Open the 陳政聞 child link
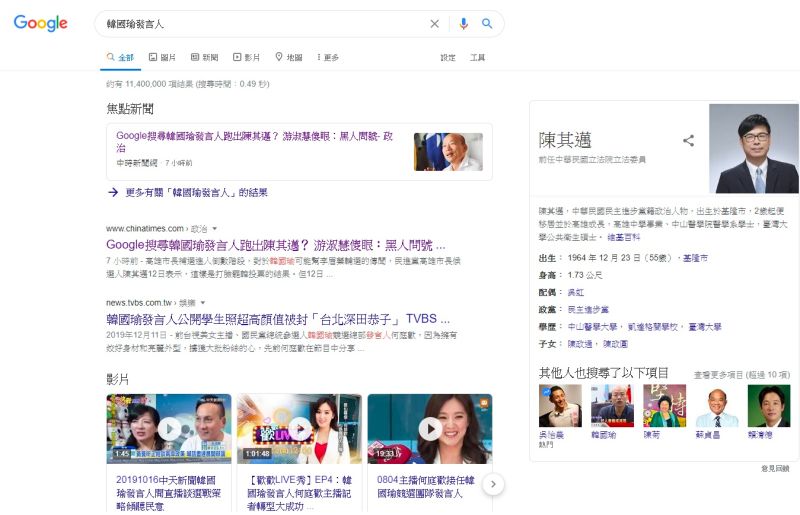This screenshot has width=800, height=515. pyautogui.click(x=615, y=344)
